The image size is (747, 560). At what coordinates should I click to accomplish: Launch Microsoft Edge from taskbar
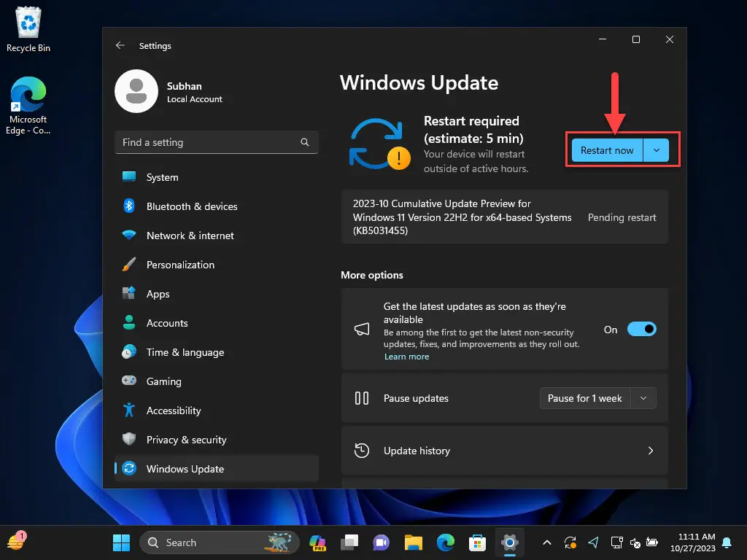[446, 542]
